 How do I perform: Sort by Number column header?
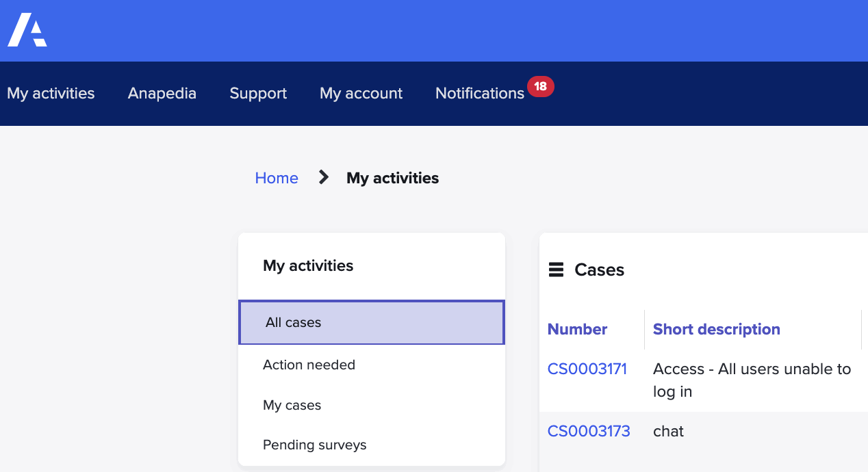coord(577,329)
